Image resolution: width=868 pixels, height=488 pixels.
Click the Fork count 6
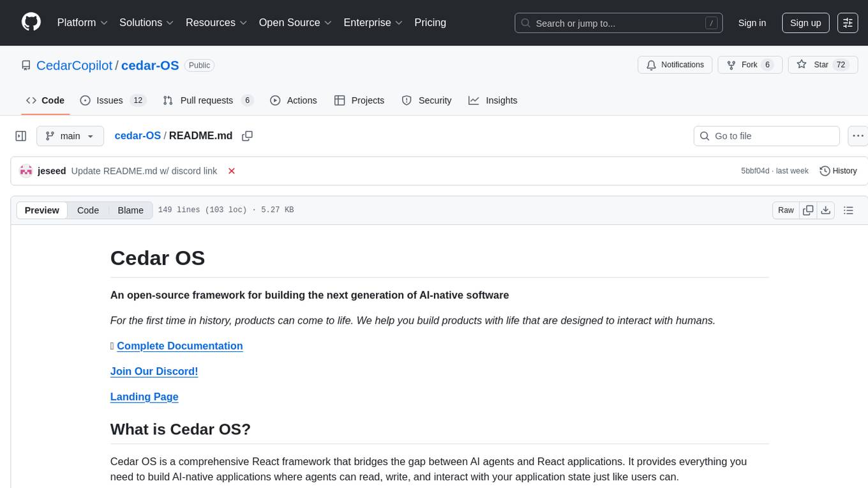pyautogui.click(x=768, y=65)
